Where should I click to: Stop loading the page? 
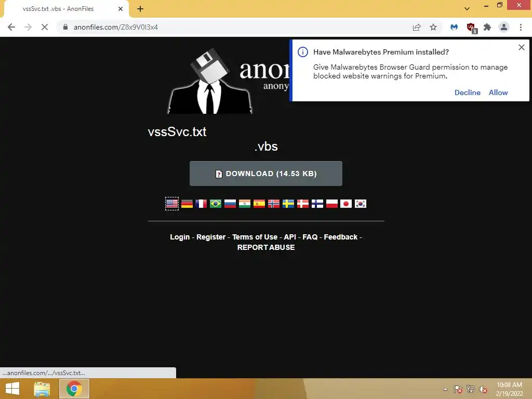tap(45, 27)
